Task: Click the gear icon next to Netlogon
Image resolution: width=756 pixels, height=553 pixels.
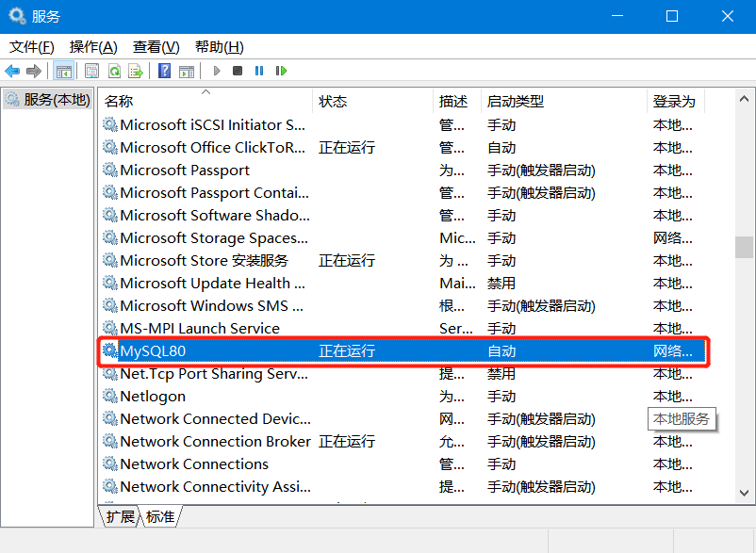Action: [110, 396]
